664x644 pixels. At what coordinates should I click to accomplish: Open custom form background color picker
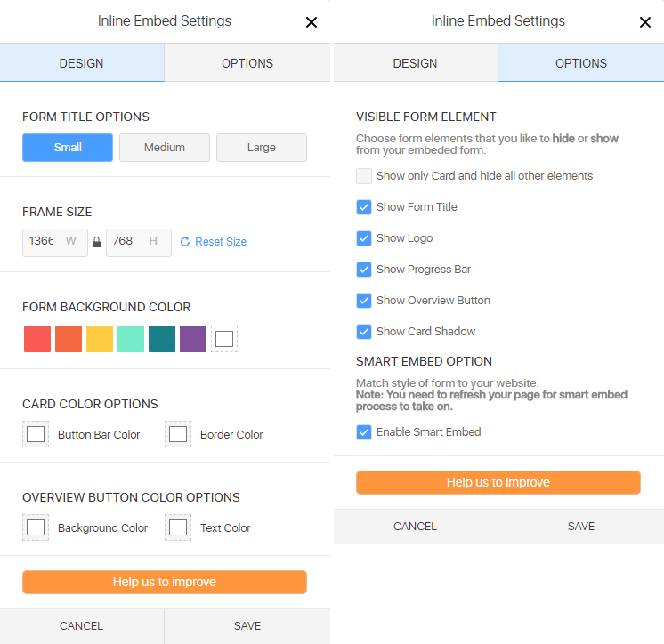click(x=224, y=339)
